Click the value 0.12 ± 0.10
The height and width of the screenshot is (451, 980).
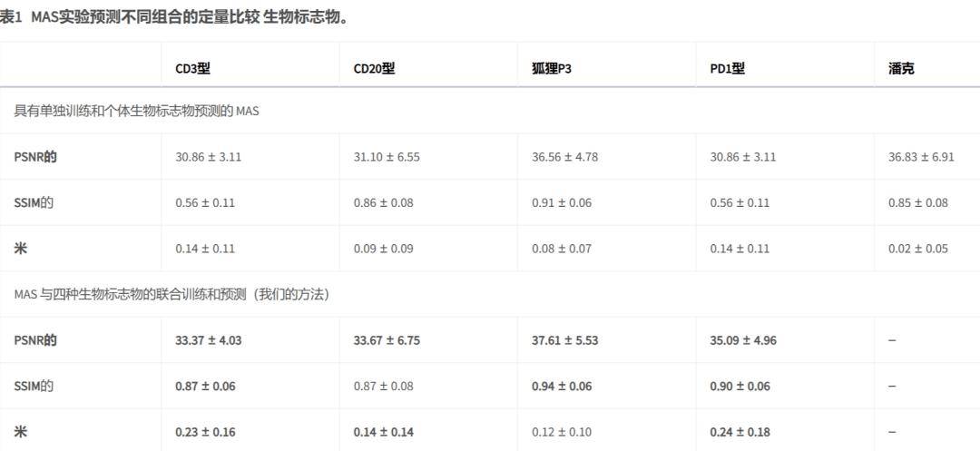(x=562, y=432)
